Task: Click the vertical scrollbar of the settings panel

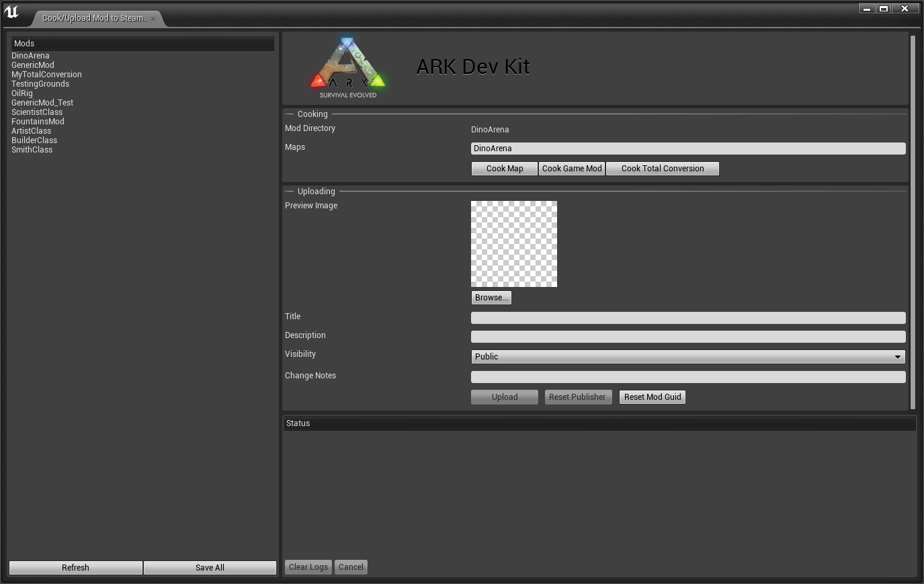Action: click(x=913, y=222)
